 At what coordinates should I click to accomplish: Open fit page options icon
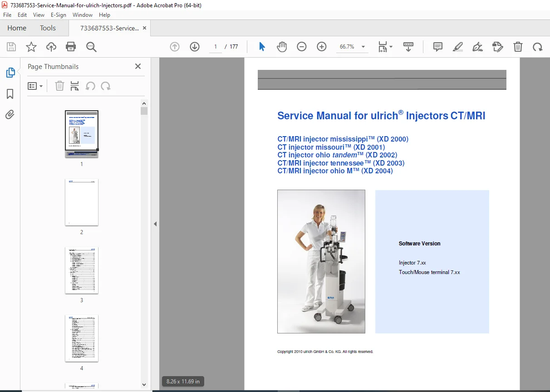click(385, 47)
